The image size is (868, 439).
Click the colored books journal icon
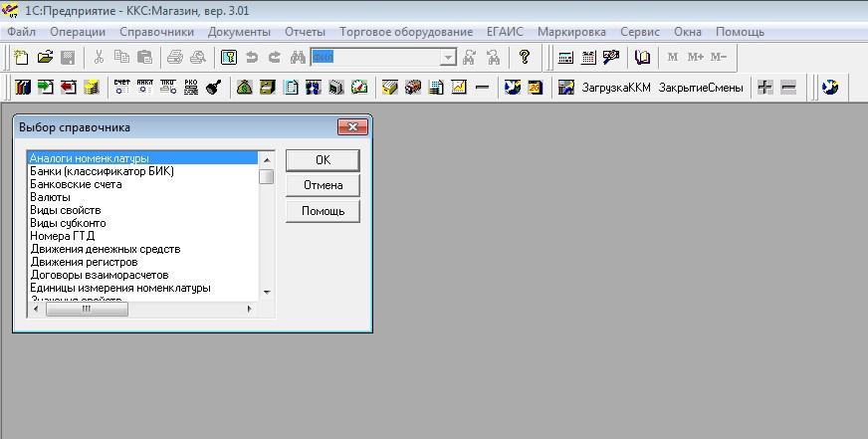click(23, 88)
